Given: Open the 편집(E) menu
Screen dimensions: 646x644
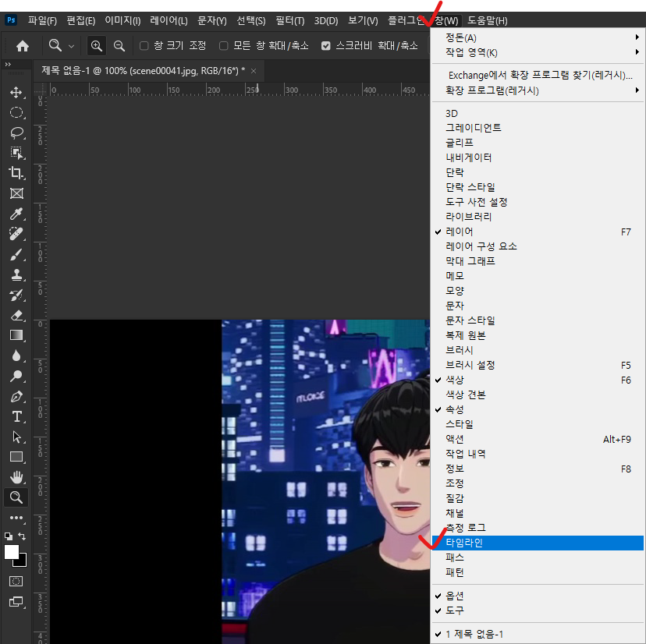Looking at the screenshot, I should pos(81,20).
